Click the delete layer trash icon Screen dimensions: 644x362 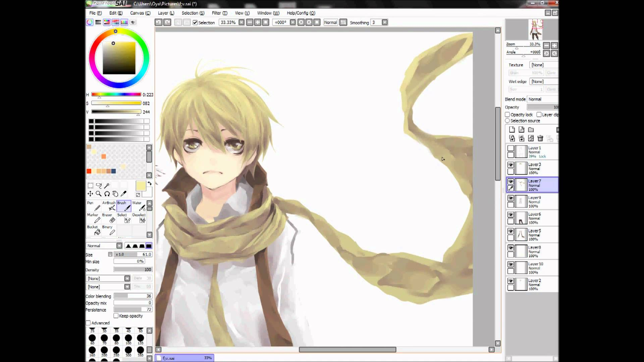tap(540, 138)
